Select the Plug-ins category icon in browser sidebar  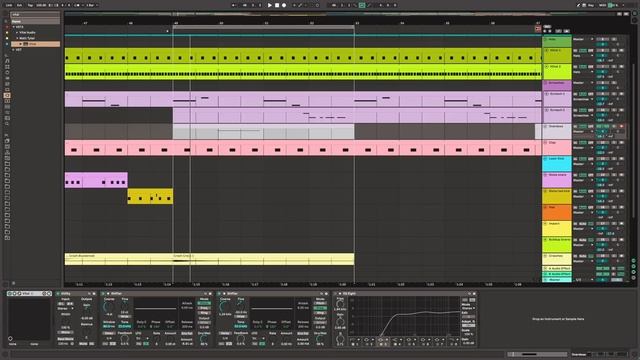(x=7, y=95)
